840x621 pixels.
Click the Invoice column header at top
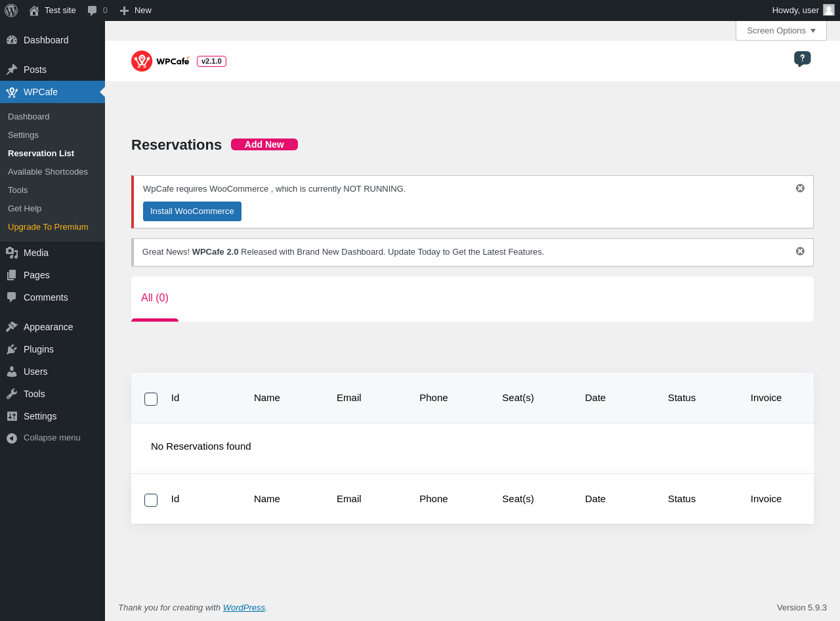click(766, 398)
